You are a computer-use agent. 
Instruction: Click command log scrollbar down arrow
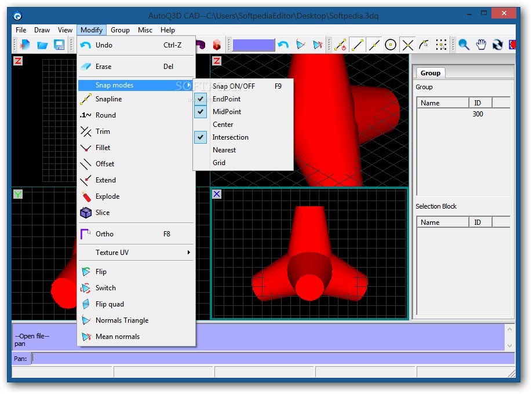coord(509,346)
